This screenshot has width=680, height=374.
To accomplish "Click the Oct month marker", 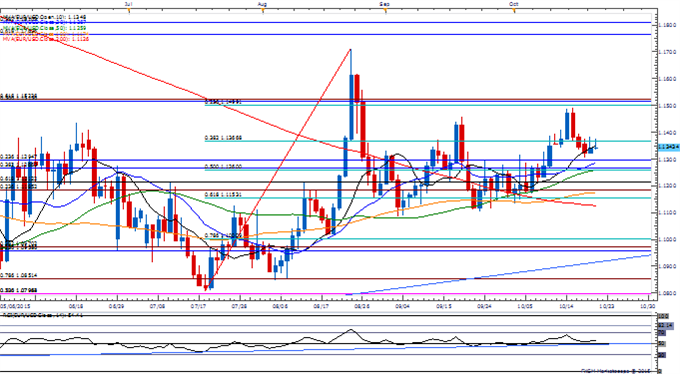I will click(514, 4).
